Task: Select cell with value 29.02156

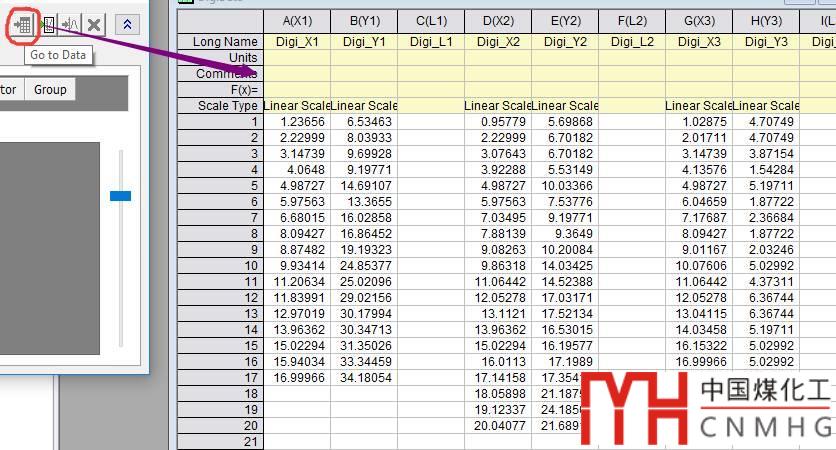Action: click(365, 298)
